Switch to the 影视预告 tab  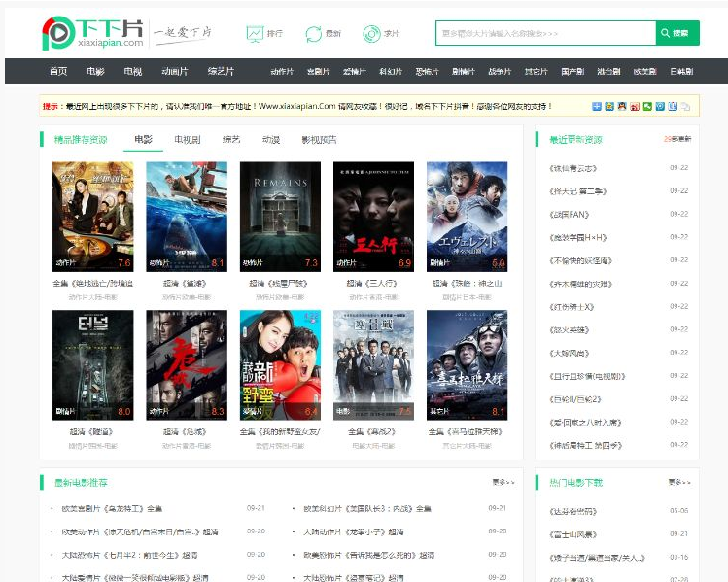tap(320, 139)
